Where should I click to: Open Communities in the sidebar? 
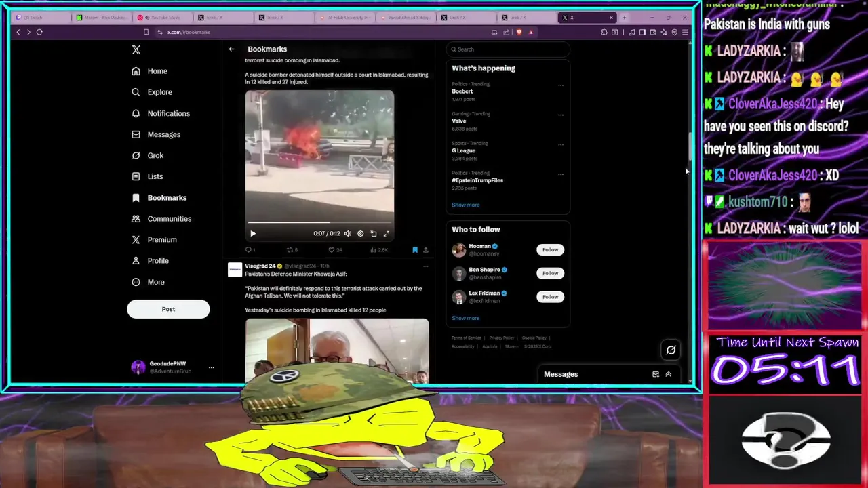click(x=161, y=218)
